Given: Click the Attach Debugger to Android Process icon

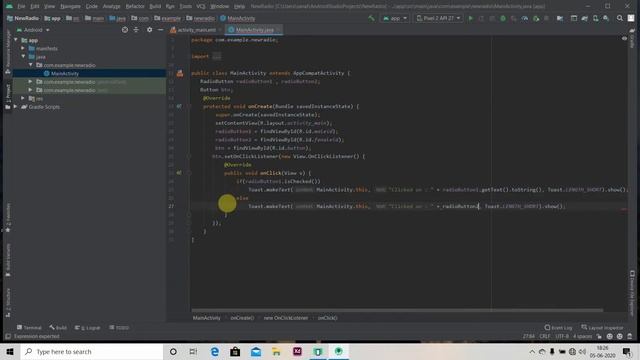Looking at the screenshot, I should [x=536, y=18].
